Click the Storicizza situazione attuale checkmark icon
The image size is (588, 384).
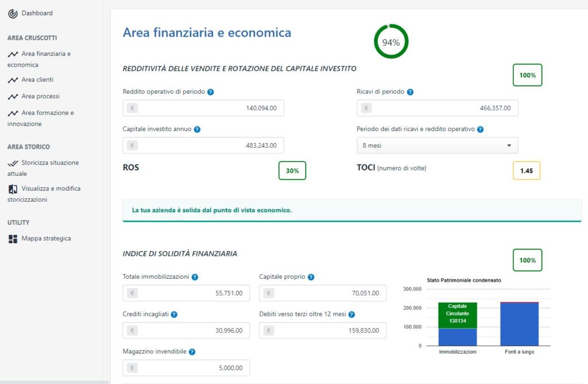[x=13, y=163]
